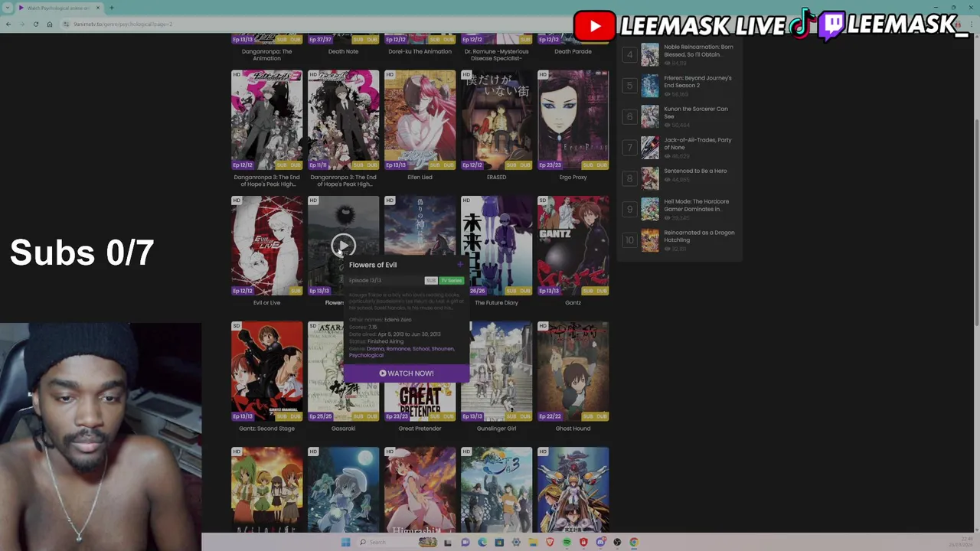Click the plus add-to-list icon in Flowers of Evil popup

459,265
